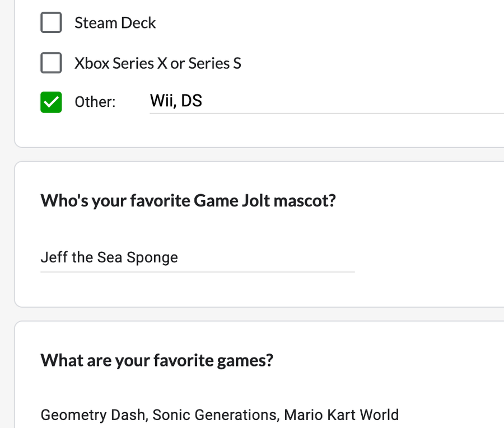Select the 'Steam Deck' option label
Image resolution: width=504 pixels, height=428 pixels.
tap(115, 23)
